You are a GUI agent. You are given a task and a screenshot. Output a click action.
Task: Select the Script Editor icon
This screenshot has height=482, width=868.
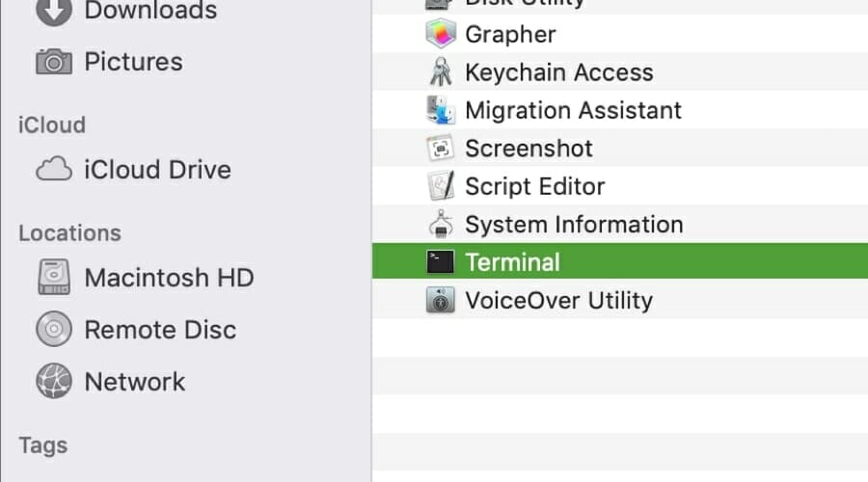coord(441,186)
